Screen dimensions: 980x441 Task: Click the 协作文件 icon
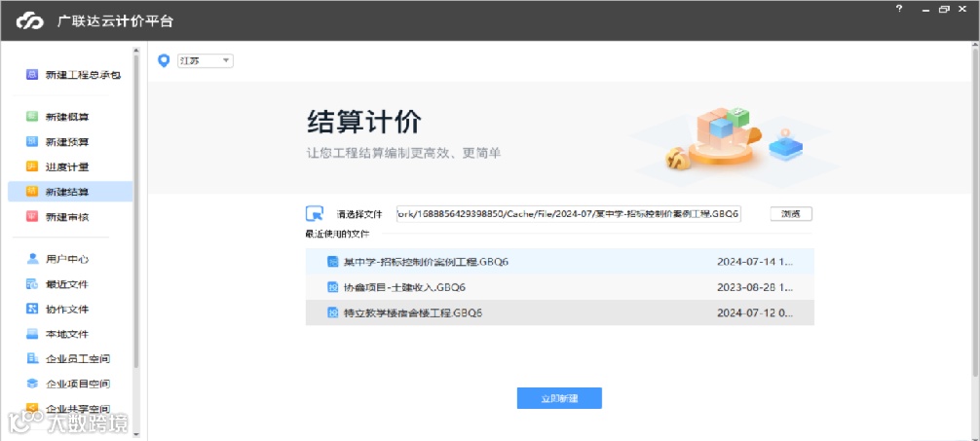(x=32, y=309)
